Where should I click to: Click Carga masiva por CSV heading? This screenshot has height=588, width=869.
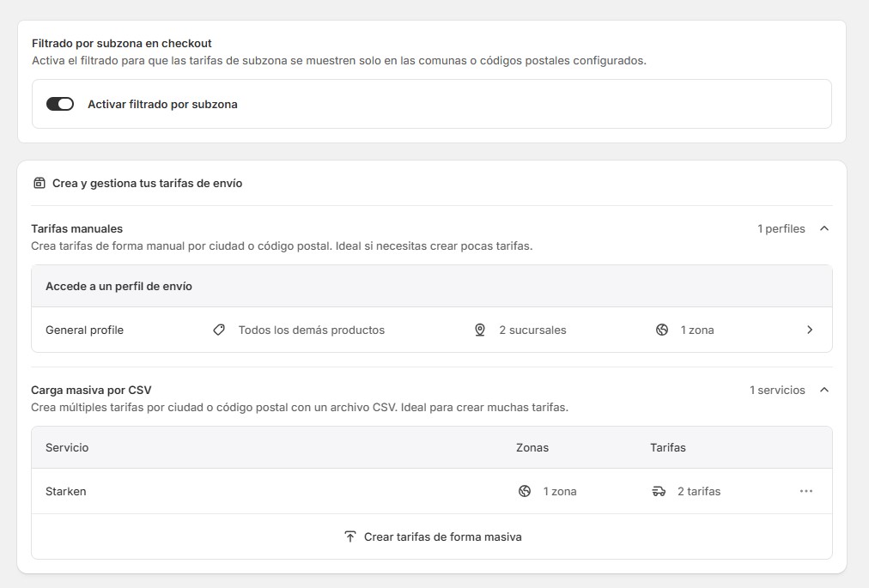pyautogui.click(x=91, y=390)
